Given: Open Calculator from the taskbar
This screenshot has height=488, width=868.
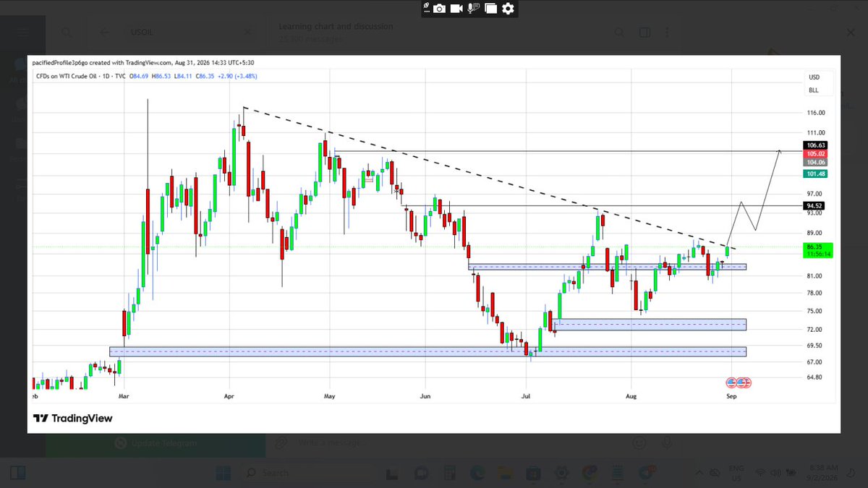Looking at the screenshot, I should pos(449,474).
